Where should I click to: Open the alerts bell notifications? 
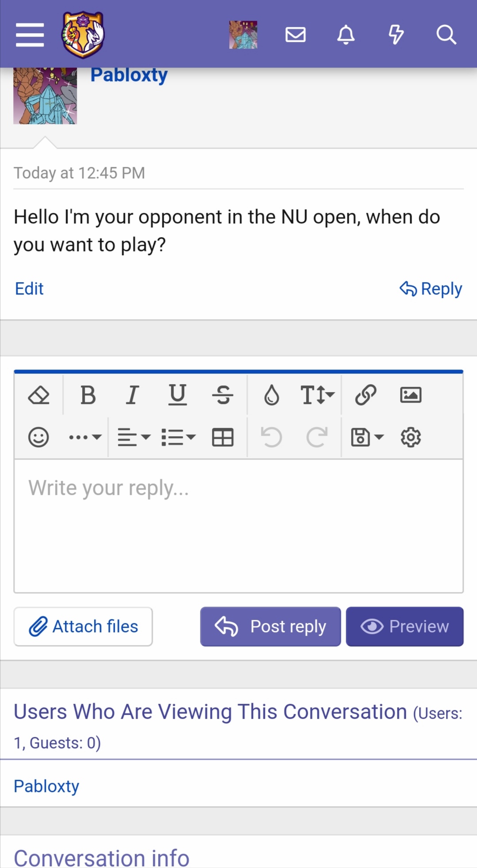pos(346,34)
